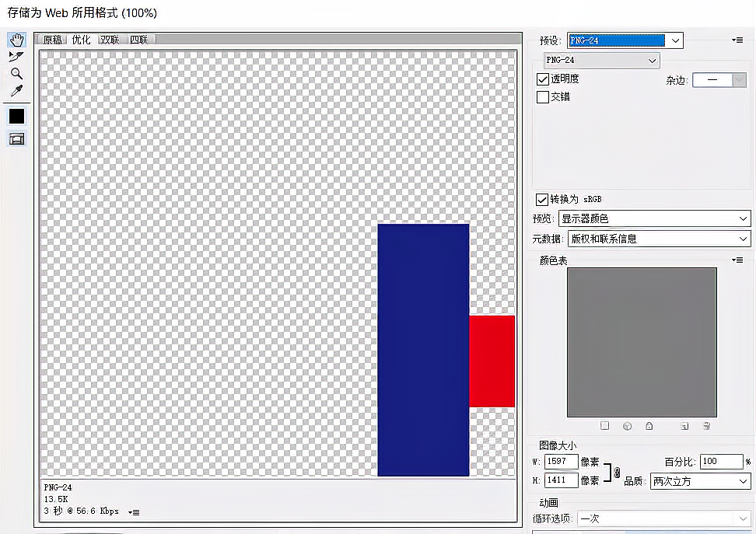Click the 13.5K file size text
Screen dimensions: 756x534
tap(56, 499)
